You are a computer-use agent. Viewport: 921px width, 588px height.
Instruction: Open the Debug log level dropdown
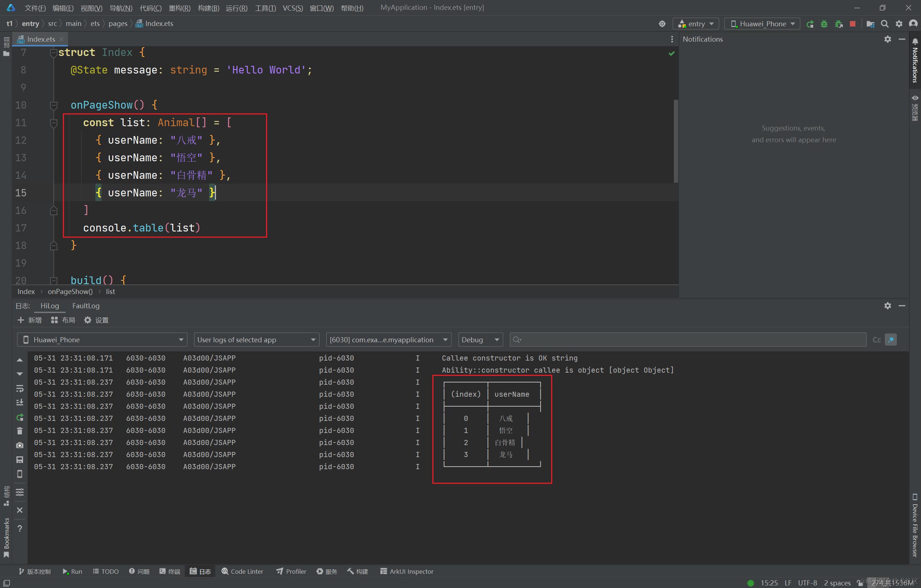(480, 340)
